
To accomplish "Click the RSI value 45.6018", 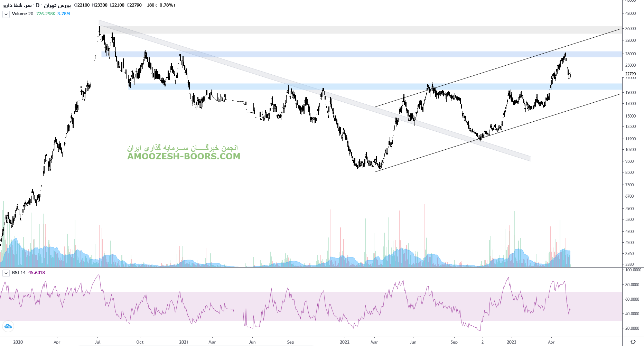I will coord(37,273).
